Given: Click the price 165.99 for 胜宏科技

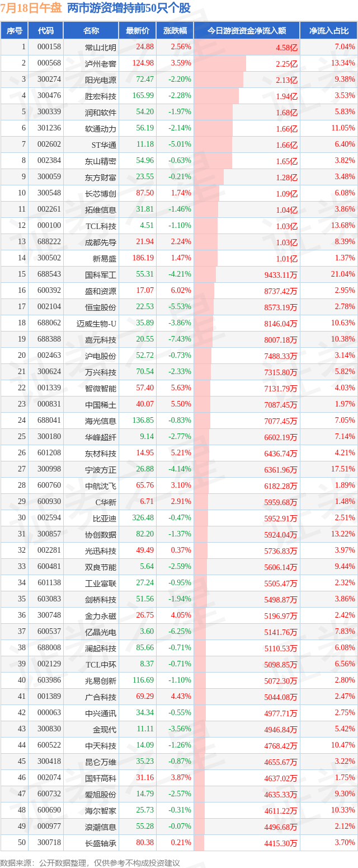Looking at the screenshot, I should 143,96.
